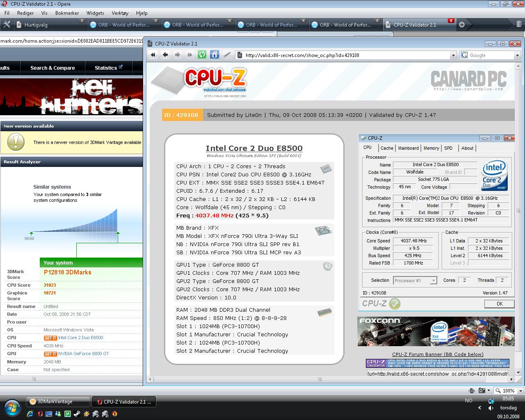The height and width of the screenshot is (420, 525).
Task: Open the Hjelp menu
Action: coord(142,13)
